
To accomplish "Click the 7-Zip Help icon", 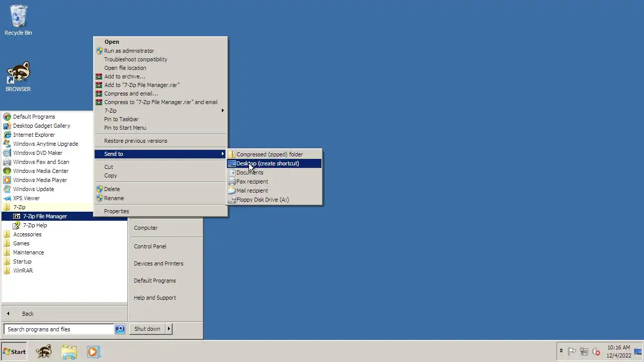I will (17, 225).
